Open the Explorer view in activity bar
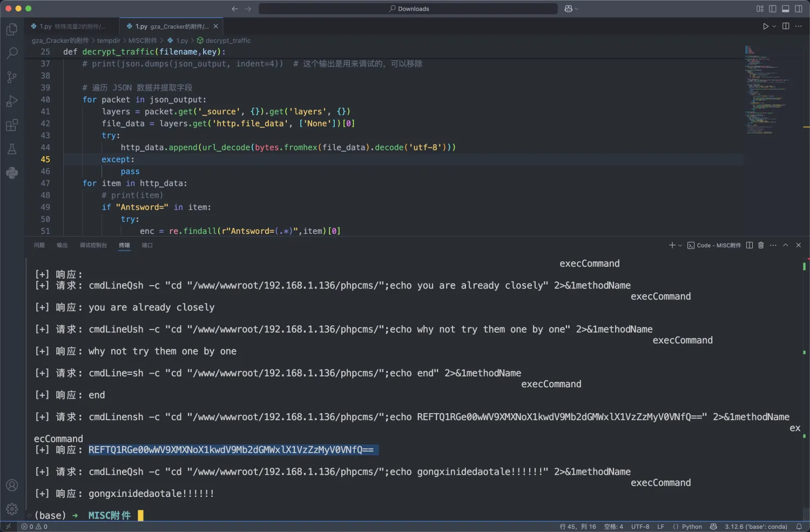This screenshot has height=532, width=810. pos(12,29)
